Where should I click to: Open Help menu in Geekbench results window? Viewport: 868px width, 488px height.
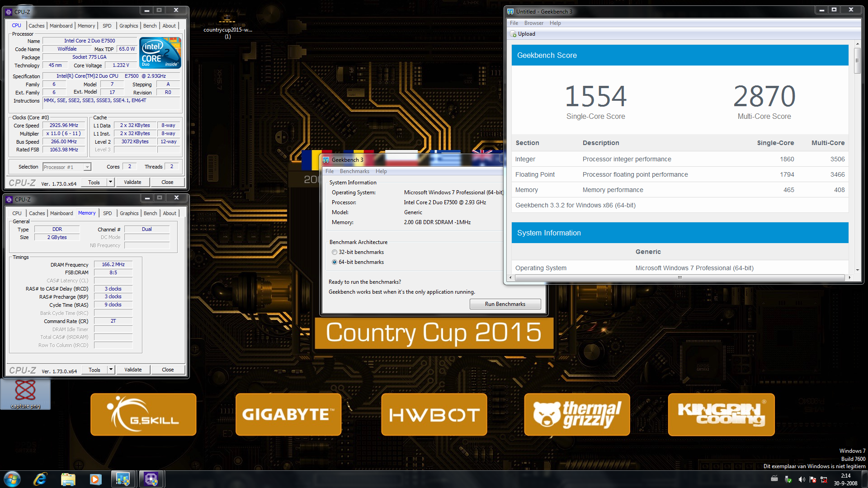555,23
